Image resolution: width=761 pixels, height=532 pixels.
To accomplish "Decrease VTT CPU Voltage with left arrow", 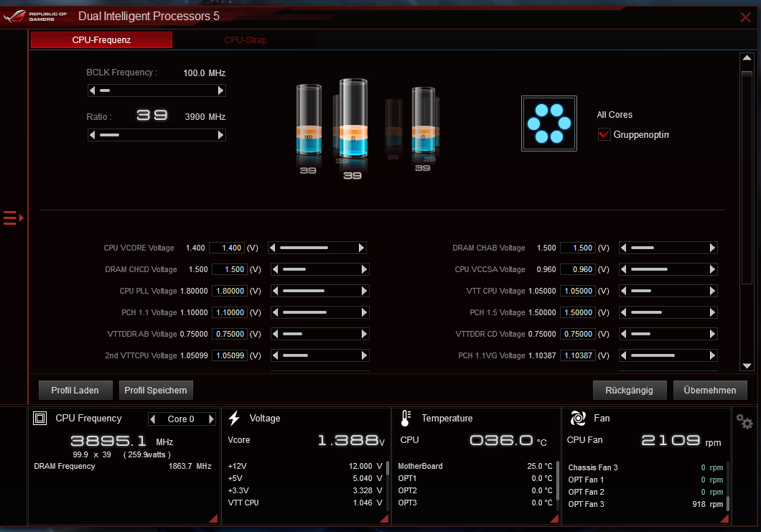I will [624, 291].
